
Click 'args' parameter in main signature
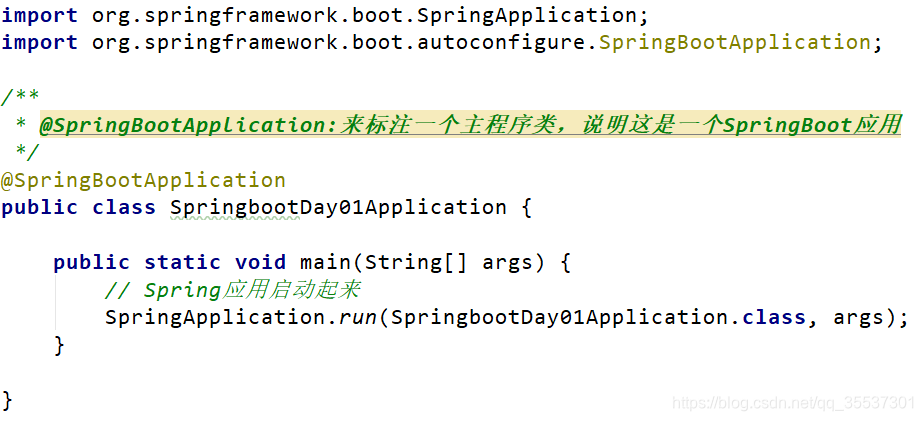coord(507,263)
